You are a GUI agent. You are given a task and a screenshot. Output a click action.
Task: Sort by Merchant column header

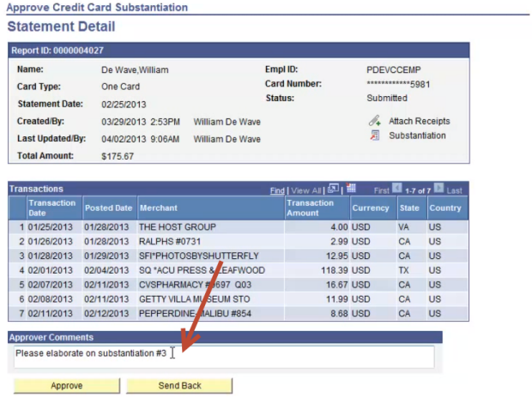pyautogui.click(x=159, y=208)
